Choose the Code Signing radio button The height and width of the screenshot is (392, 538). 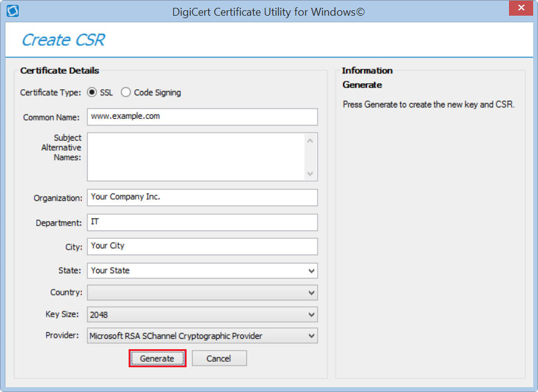click(x=126, y=92)
